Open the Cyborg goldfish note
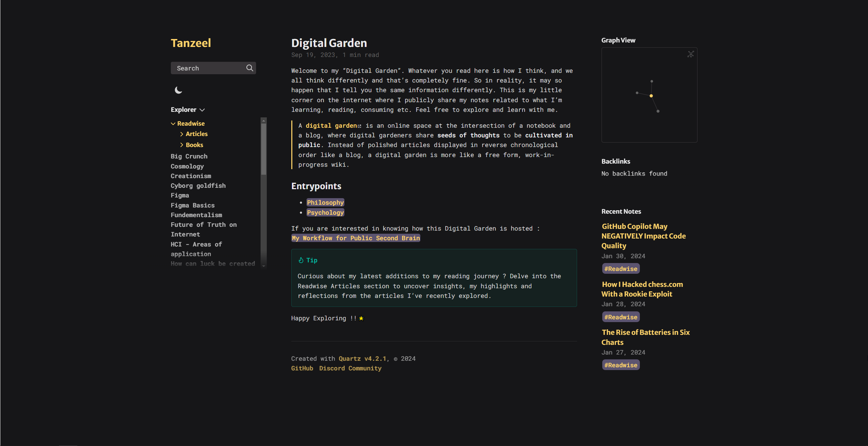The image size is (868, 446). 198,186
